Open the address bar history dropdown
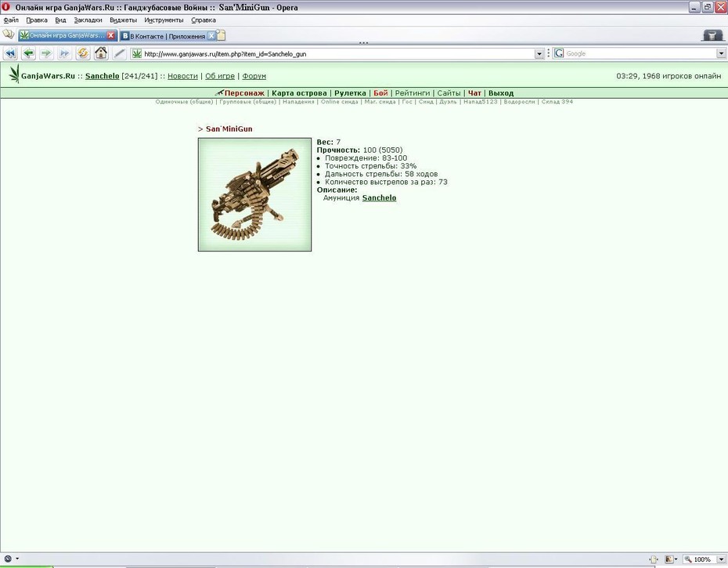This screenshot has height=568, width=728. pyautogui.click(x=539, y=54)
